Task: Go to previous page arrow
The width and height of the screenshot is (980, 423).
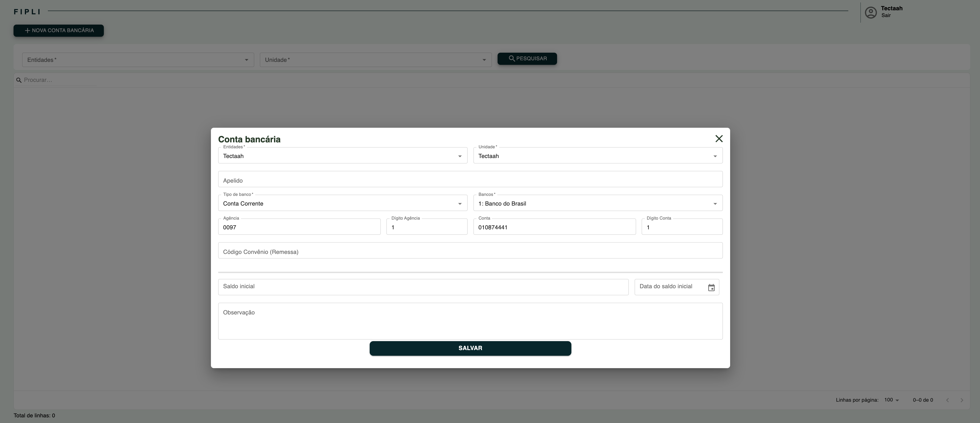Action: point(947,400)
